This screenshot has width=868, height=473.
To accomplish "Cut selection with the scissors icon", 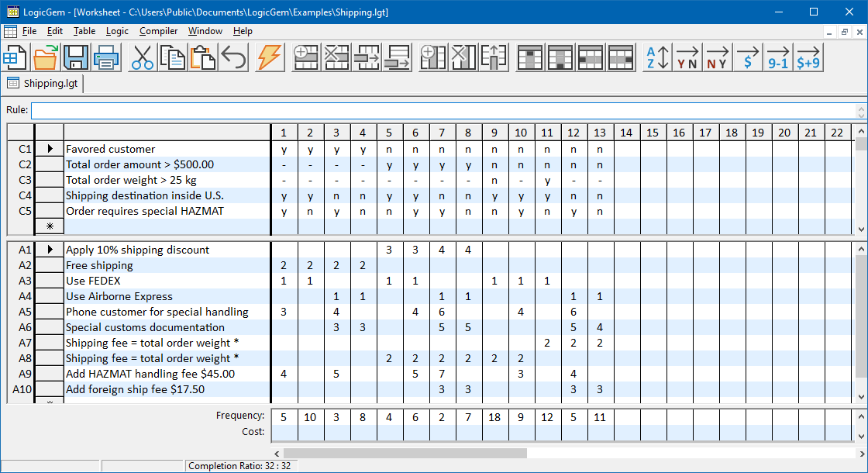I will tap(143, 57).
